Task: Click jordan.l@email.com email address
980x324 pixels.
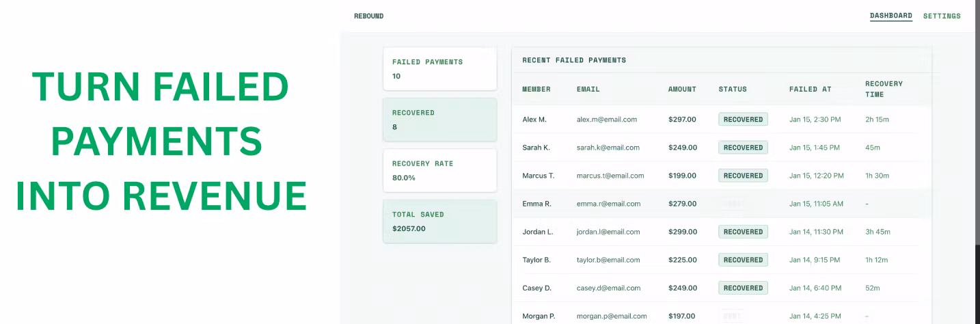Action: pyautogui.click(x=608, y=232)
